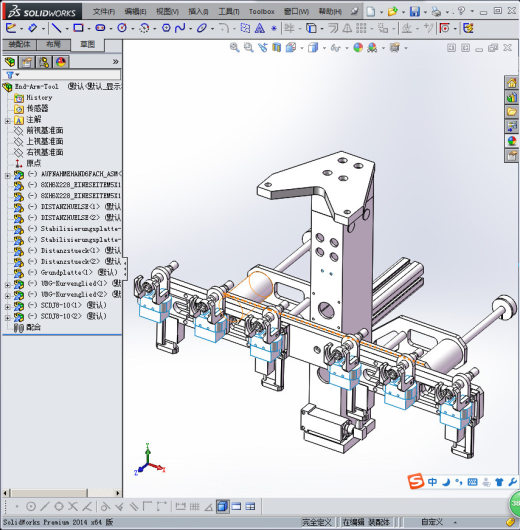Image resolution: width=520 pixels, height=530 pixels.
Task: Toggle the Sogou punctuation mode
Action: [x=459, y=482]
